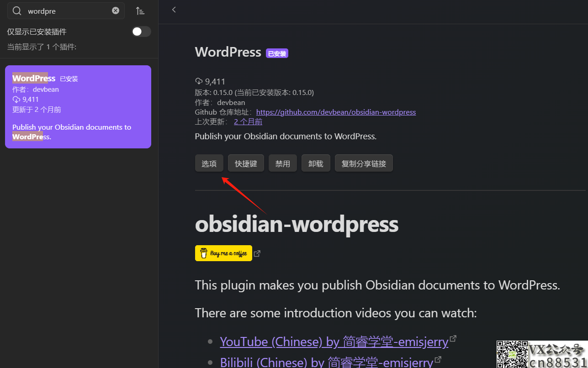588x368 pixels.
Task: Click the download icon in the plugin card
Action: [x=16, y=100]
